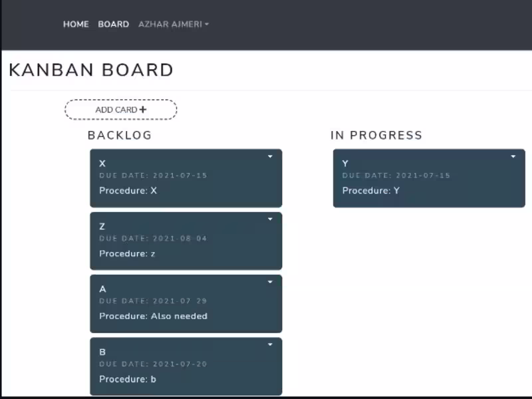Screen dimensions: 532x399
Task: Open the Board nav link
Action: 113,24
